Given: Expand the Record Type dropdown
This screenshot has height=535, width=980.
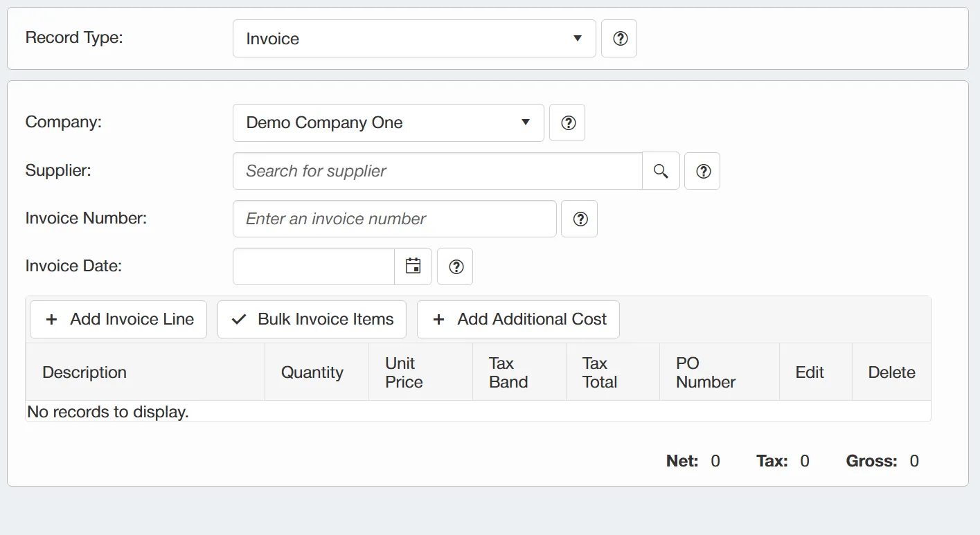Looking at the screenshot, I should [414, 38].
